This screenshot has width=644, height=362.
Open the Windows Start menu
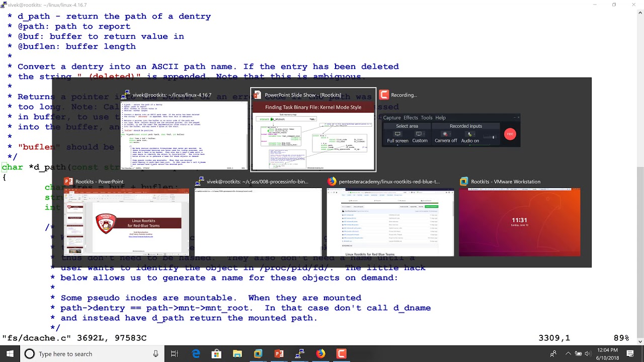tap(10, 354)
